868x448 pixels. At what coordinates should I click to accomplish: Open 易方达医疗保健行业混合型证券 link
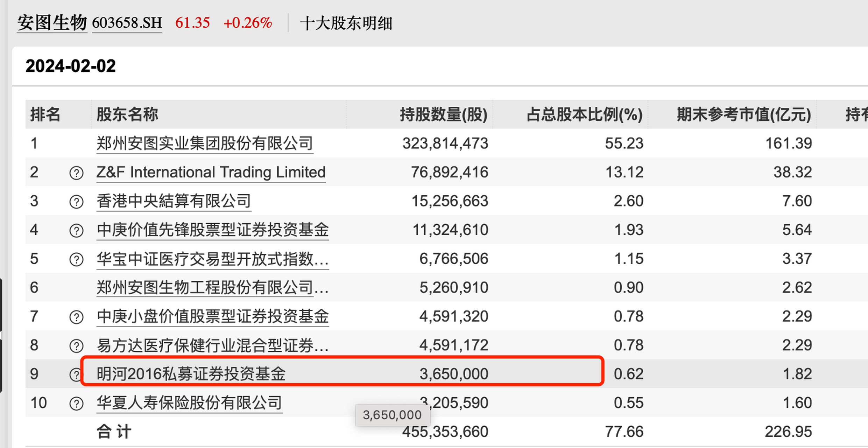click(x=213, y=345)
